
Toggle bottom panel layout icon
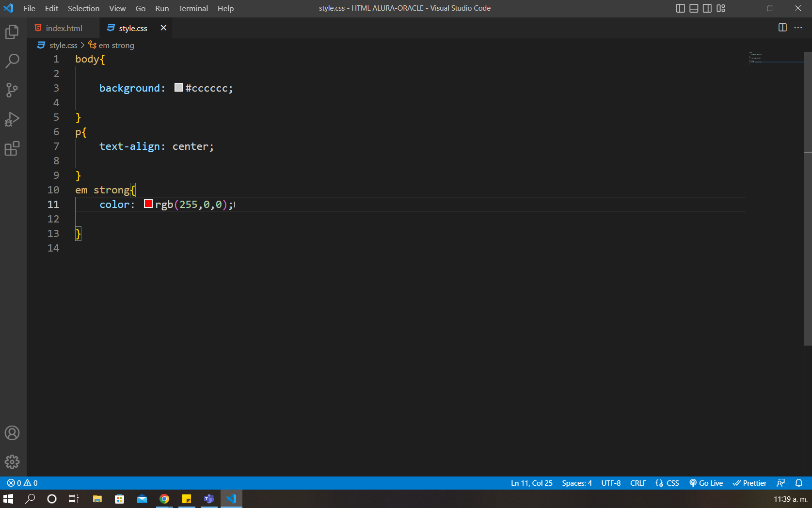point(694,8)
